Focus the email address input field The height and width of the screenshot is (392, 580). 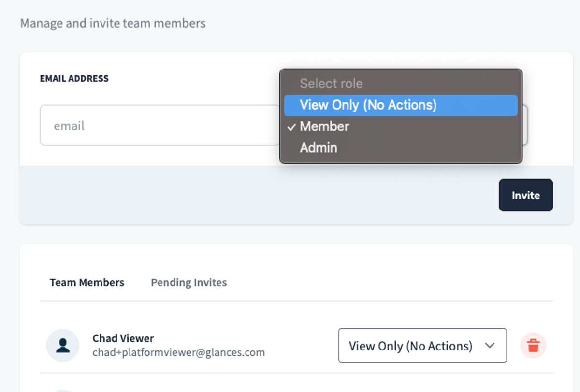[160, 126]
